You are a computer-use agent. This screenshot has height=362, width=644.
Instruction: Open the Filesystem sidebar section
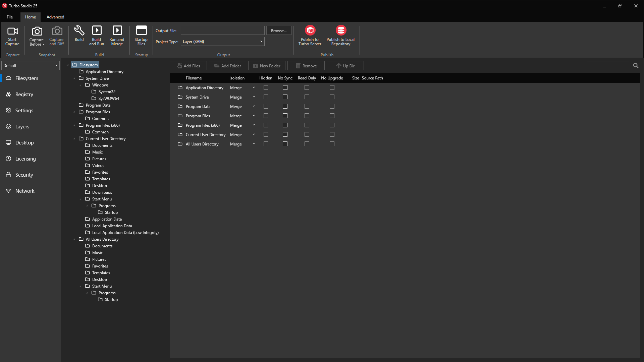30,78
